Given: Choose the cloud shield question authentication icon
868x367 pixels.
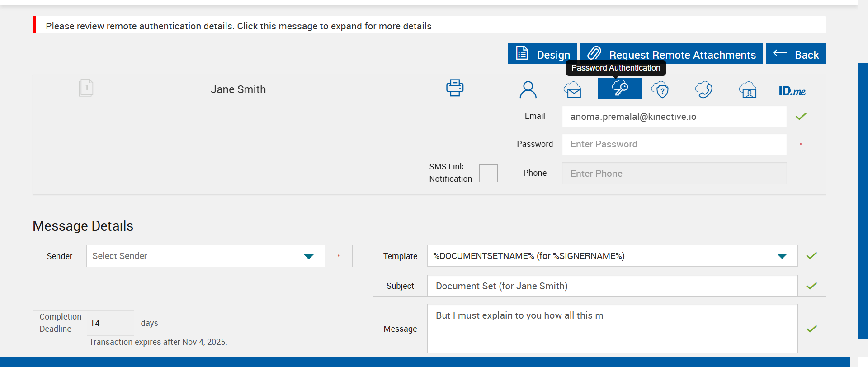Looking at the screenshot, I should tap(660, 89).
